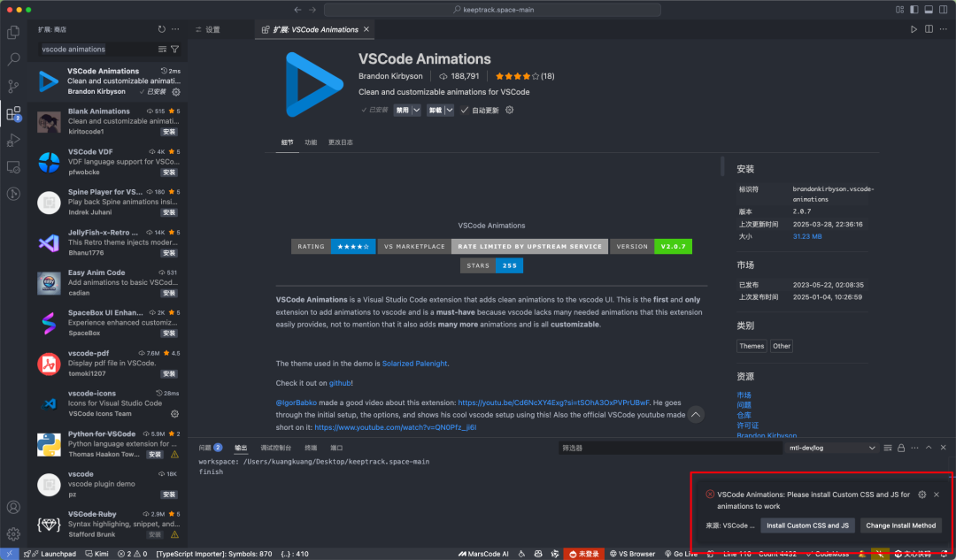Screen dimensions: 956x560
Task: Open the 更改日志 changelog tab
Action: [x=340, y=142]
